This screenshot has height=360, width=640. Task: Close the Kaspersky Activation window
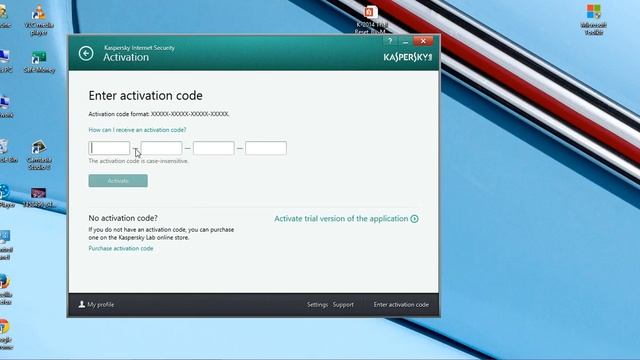tap(423, 41)
